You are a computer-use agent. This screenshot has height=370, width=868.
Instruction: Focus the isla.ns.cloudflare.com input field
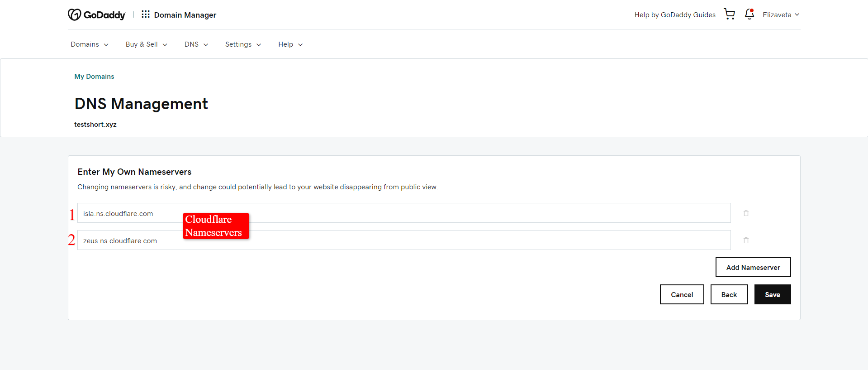point(404,213)
